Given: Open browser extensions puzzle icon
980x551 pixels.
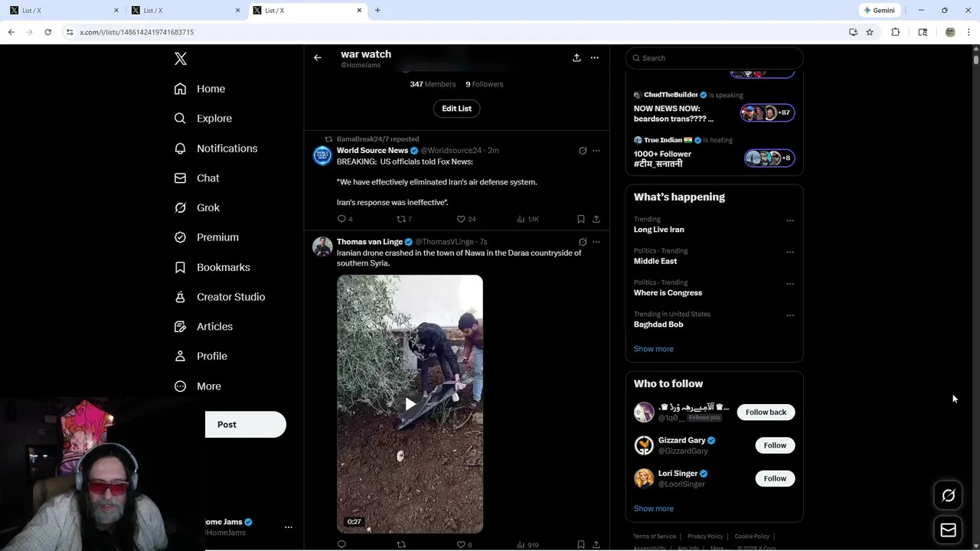Looking at the screenshot, I should pos(895,32).
